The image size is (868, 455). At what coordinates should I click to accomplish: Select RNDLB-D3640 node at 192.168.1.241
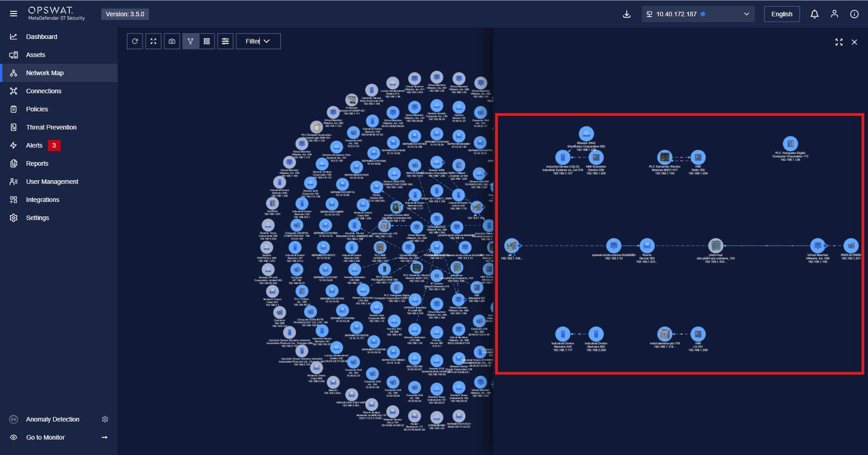click(851, 246)
